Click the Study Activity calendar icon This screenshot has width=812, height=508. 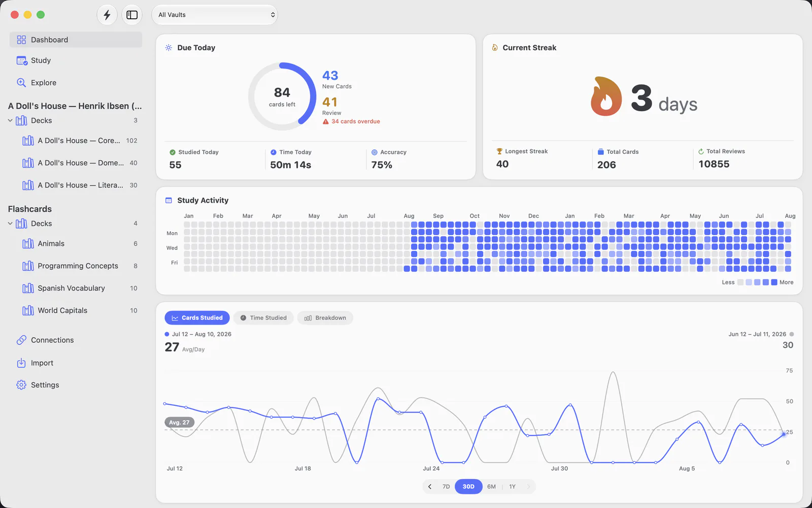tap(169, 201)
